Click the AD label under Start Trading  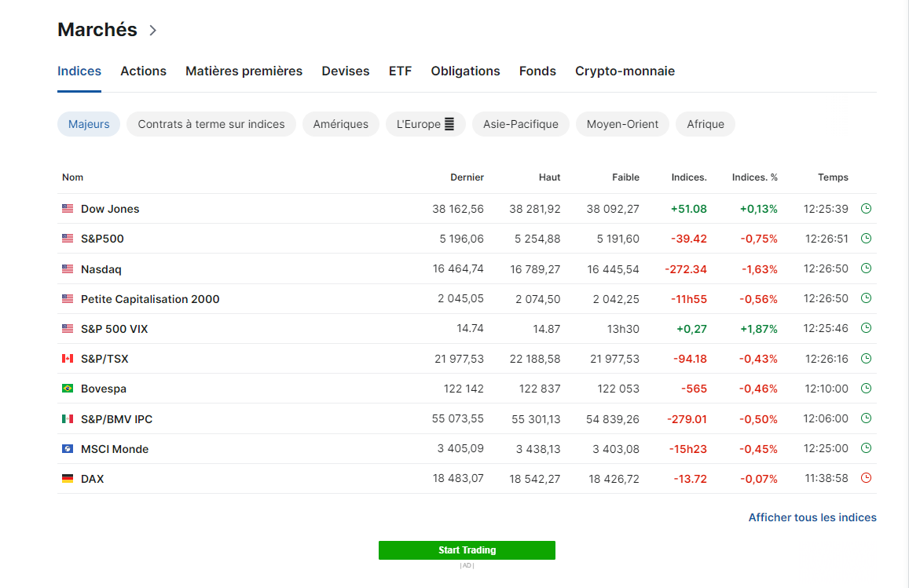(x=467, y=565)
